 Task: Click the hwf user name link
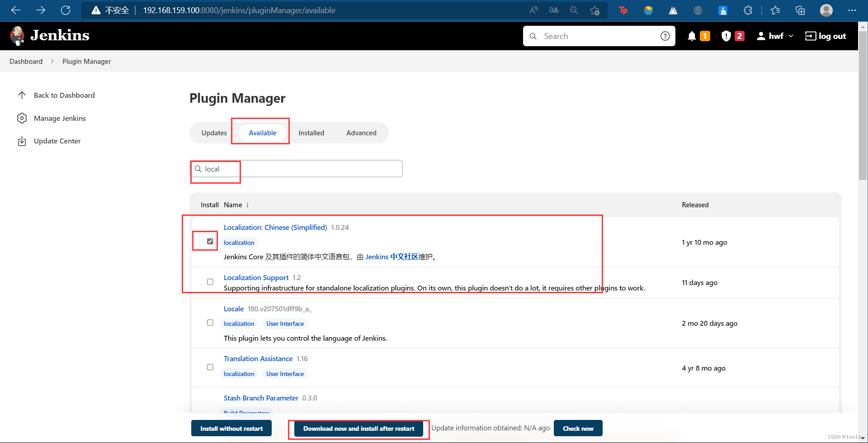pyautogui.click(x=776, y=36)
